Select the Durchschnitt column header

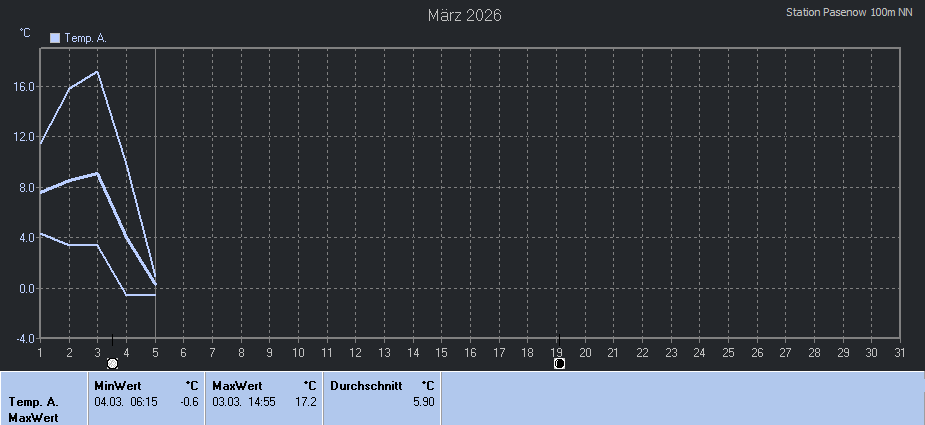pyautogui.click(x=366, y=385)
